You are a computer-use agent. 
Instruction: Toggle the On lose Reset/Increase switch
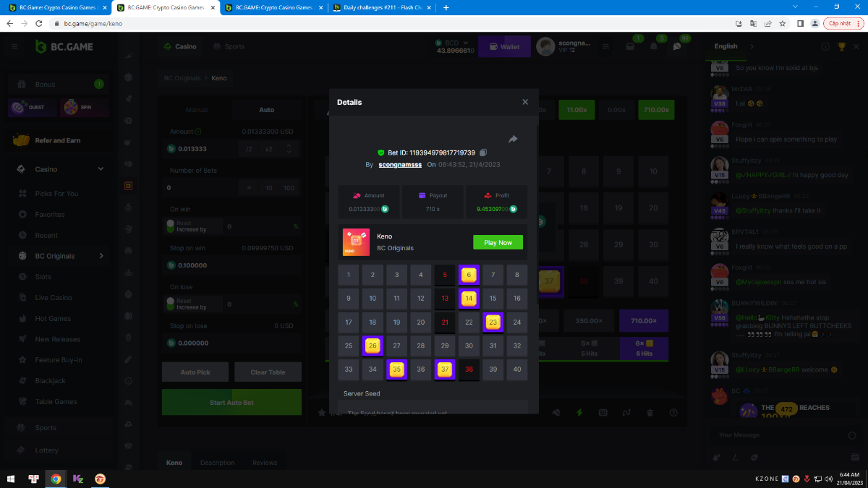click(x=171, y=304)
